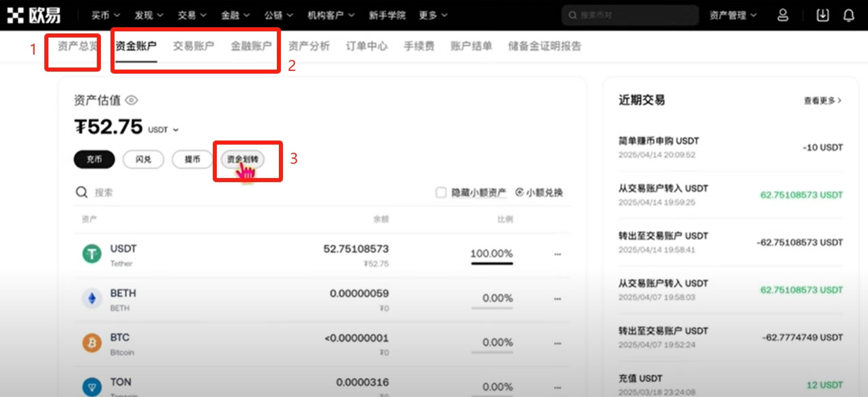Toggle asset value visibility eye icon
This screenshot has width=868, height=397.
[x=132, y=100]
